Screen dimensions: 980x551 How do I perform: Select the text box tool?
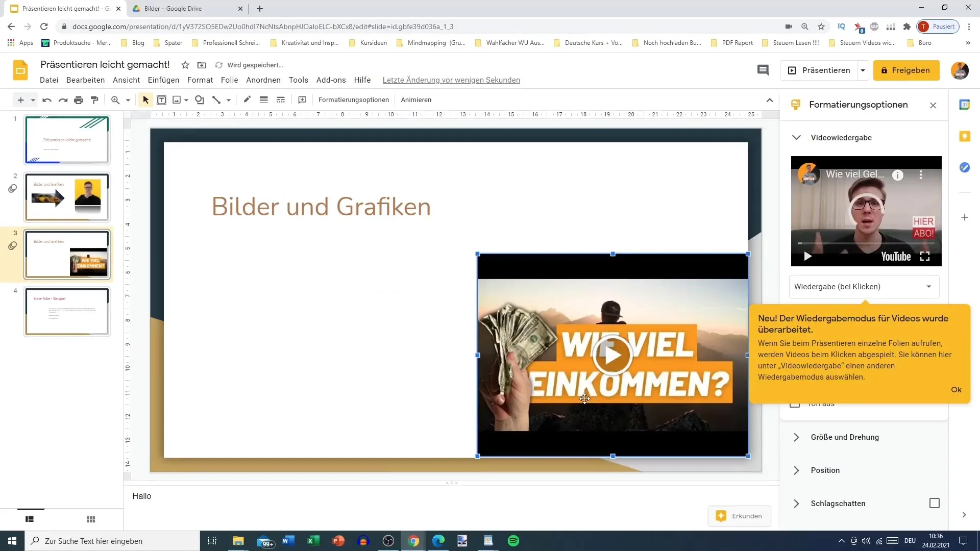click(x=161, y=100)
